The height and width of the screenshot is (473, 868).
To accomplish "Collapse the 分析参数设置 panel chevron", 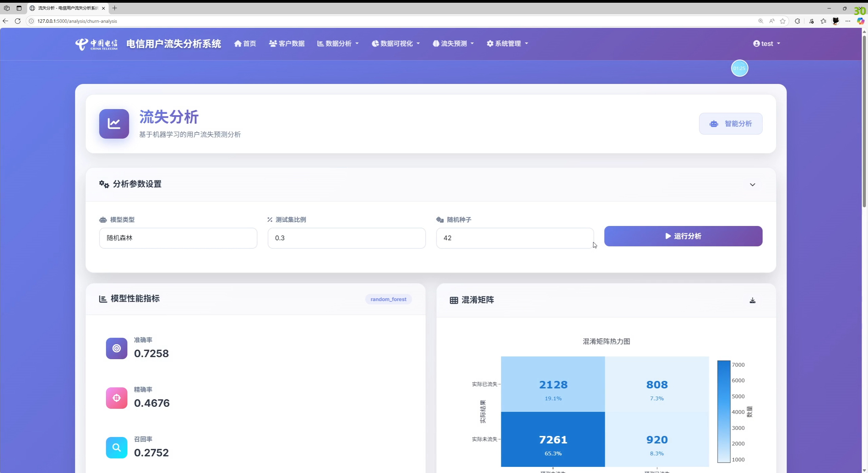I will [753, 185].
